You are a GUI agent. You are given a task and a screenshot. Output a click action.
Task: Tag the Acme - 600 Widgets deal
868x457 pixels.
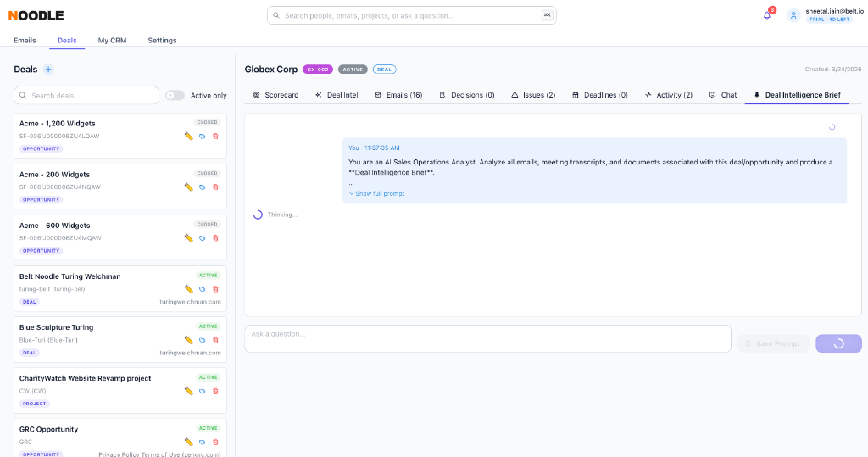tap(202, 238)
